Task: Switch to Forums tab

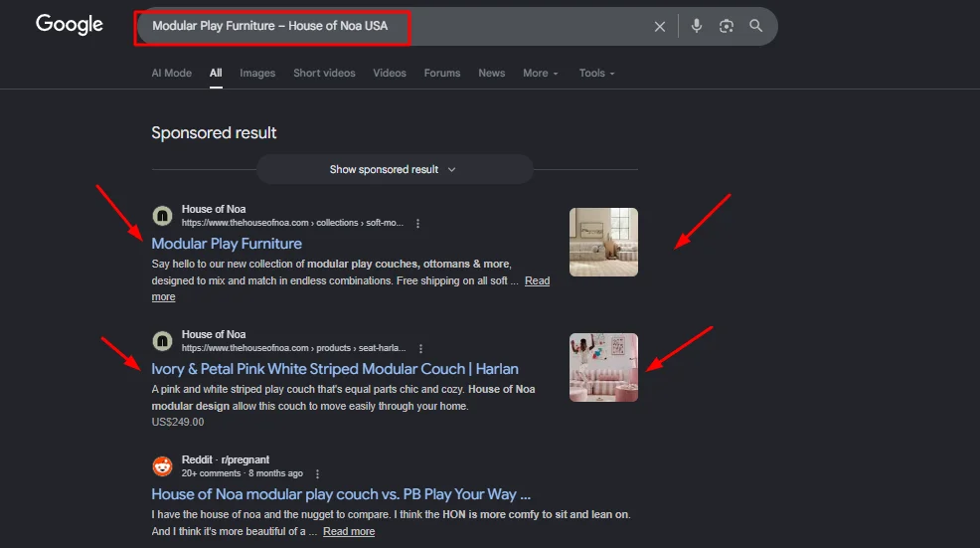Action: coord(442,74)
